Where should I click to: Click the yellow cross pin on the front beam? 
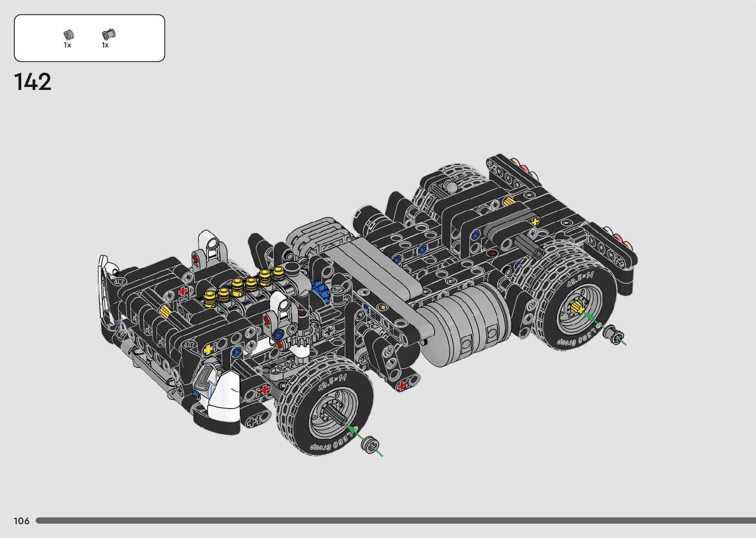pos(209,349)
